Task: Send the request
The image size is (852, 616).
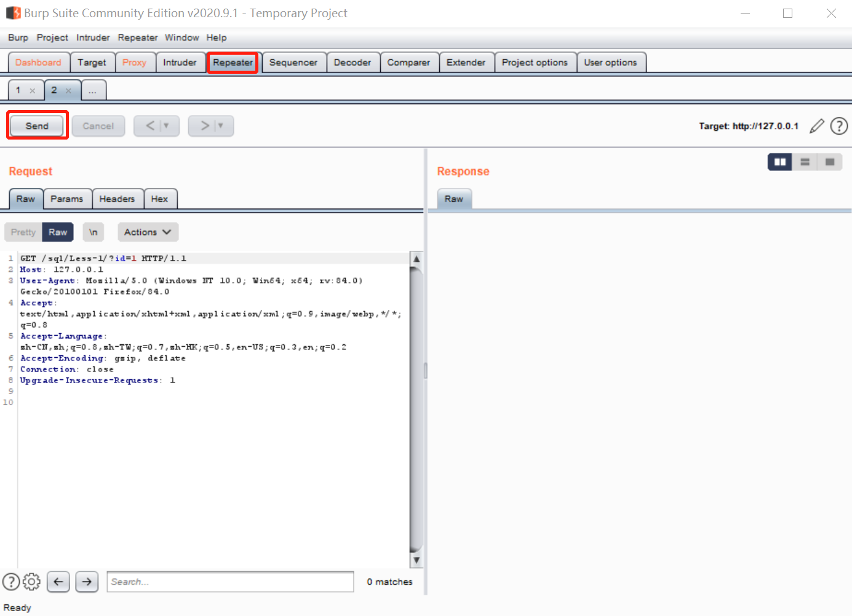Action: pos(37,126)
